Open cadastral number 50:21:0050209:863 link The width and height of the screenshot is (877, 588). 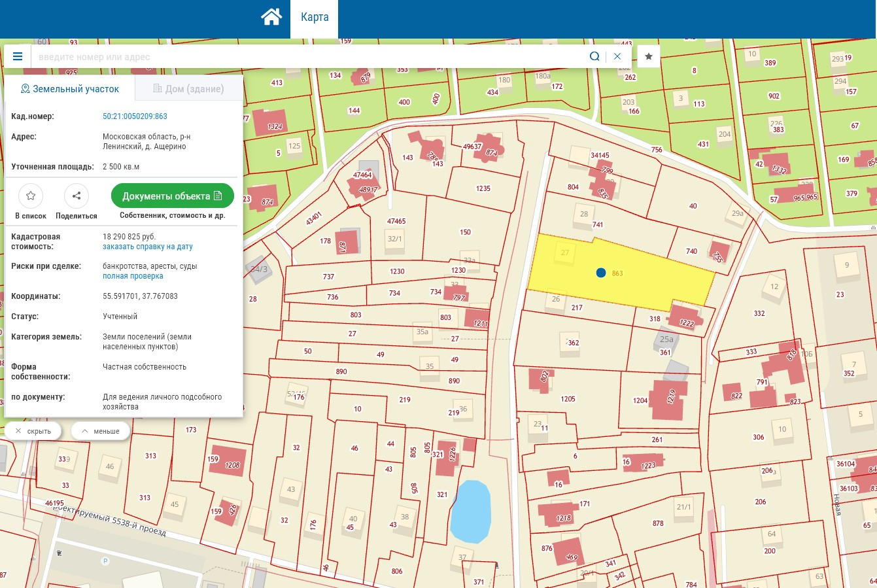(135, 116)
